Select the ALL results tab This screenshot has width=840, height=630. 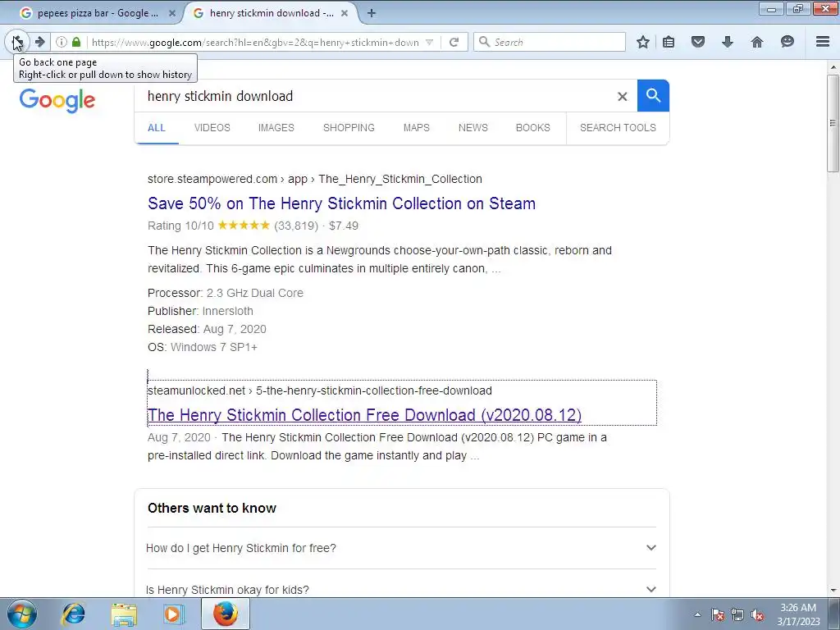coord(157,128)
